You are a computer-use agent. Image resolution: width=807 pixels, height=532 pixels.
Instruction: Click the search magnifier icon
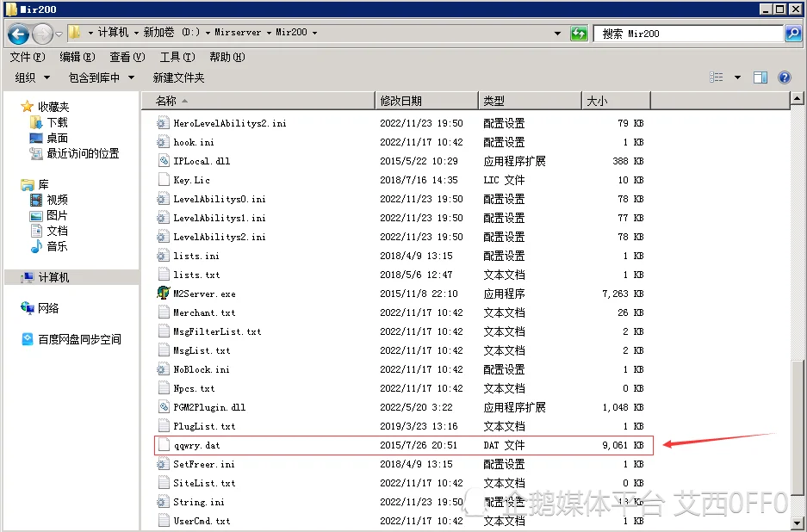792,34
